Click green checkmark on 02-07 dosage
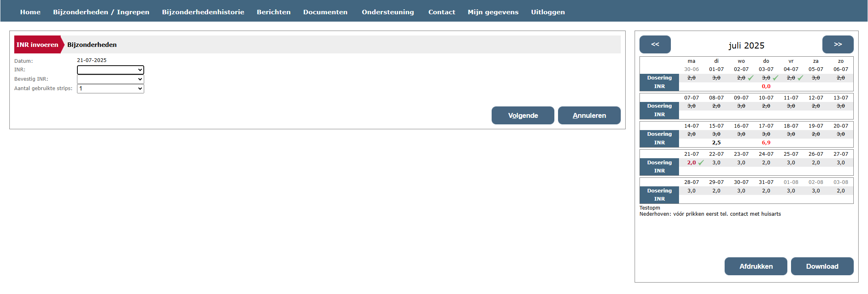 (751, 78)
